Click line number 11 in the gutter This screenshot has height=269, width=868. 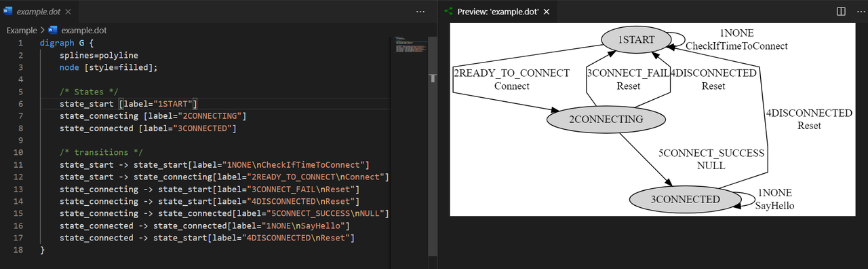tap(19, 164)
